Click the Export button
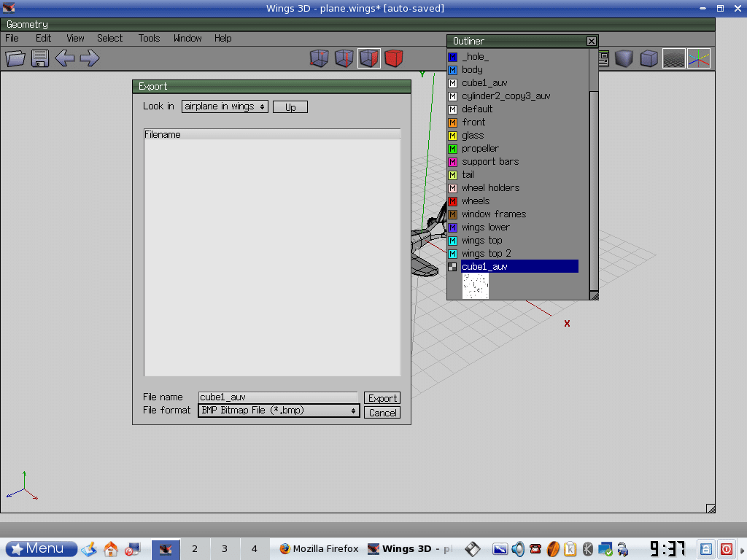The image size is (747, 560). 382,398
